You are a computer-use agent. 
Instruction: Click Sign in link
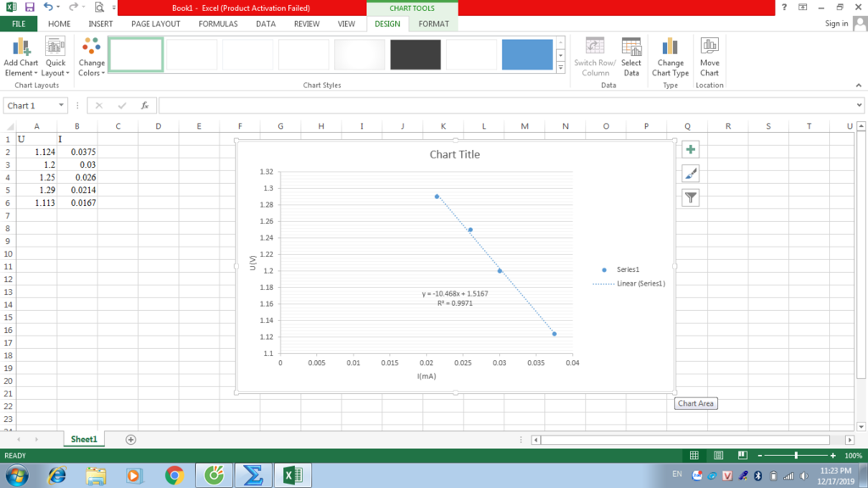[x=836, y=23]
